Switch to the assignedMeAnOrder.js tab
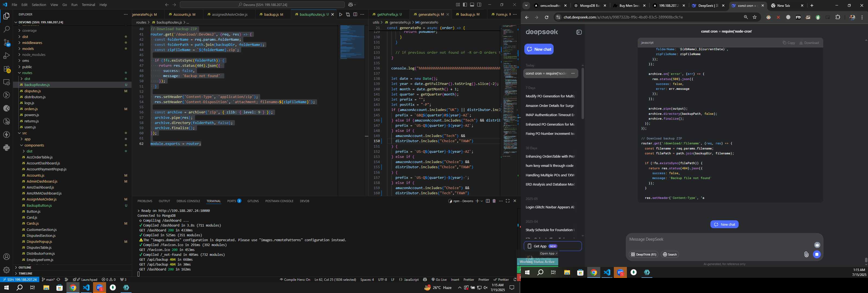Image resolution: width=868 pixels, height=293 pixels. coord(229,14)
